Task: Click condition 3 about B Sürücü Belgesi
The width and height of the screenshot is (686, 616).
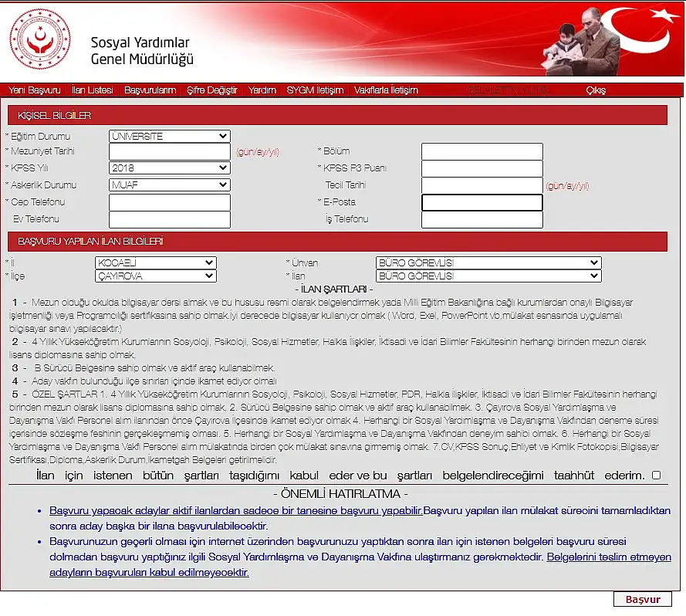Action: [144, 368]
